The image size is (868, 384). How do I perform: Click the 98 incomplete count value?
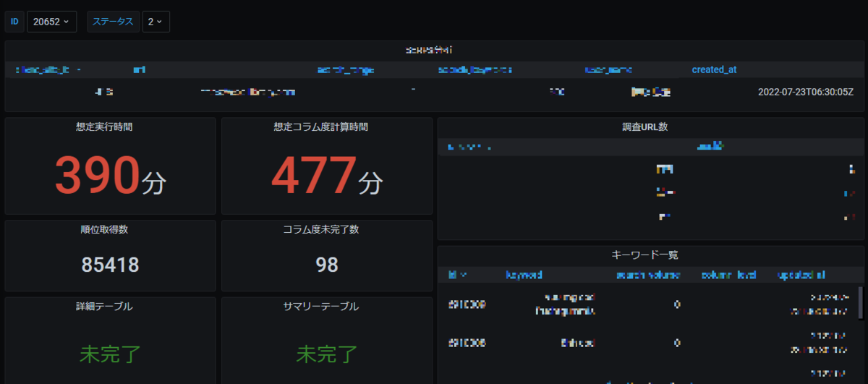point(327,265)
